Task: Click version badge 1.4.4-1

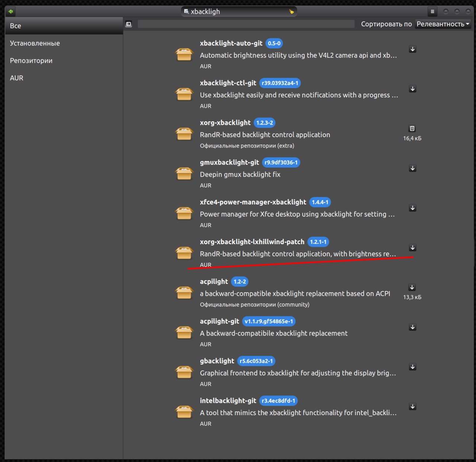Action: coord(320,202)
